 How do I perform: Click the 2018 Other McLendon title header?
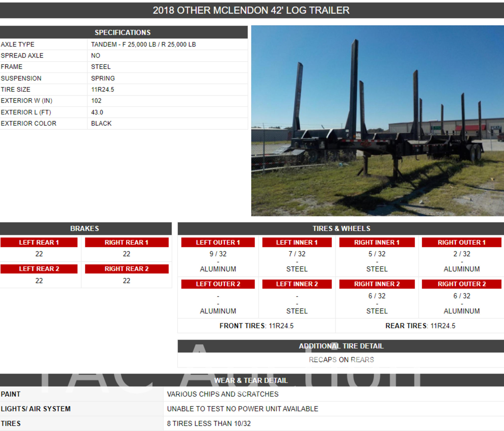(251, 10)
